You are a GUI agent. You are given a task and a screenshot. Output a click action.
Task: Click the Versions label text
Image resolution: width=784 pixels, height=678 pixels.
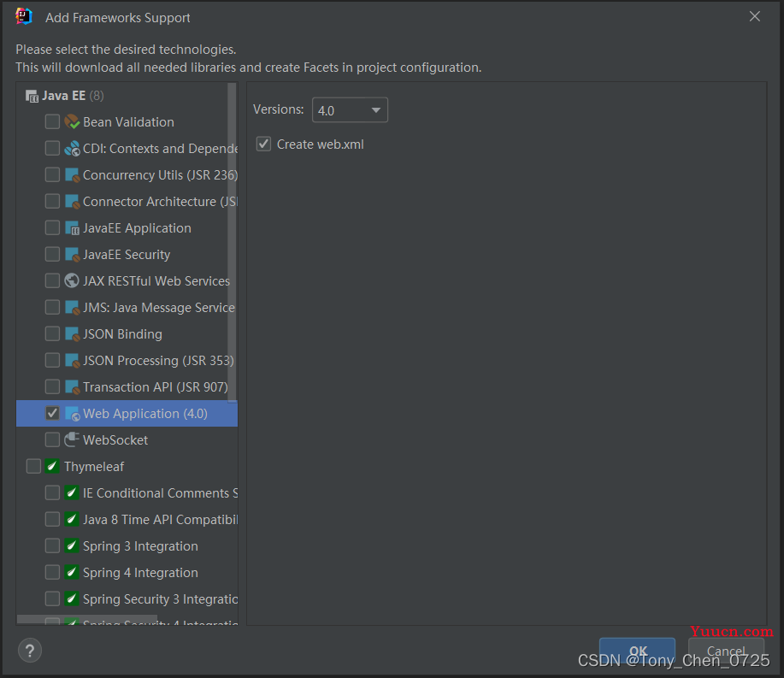[x=279, y=109]
